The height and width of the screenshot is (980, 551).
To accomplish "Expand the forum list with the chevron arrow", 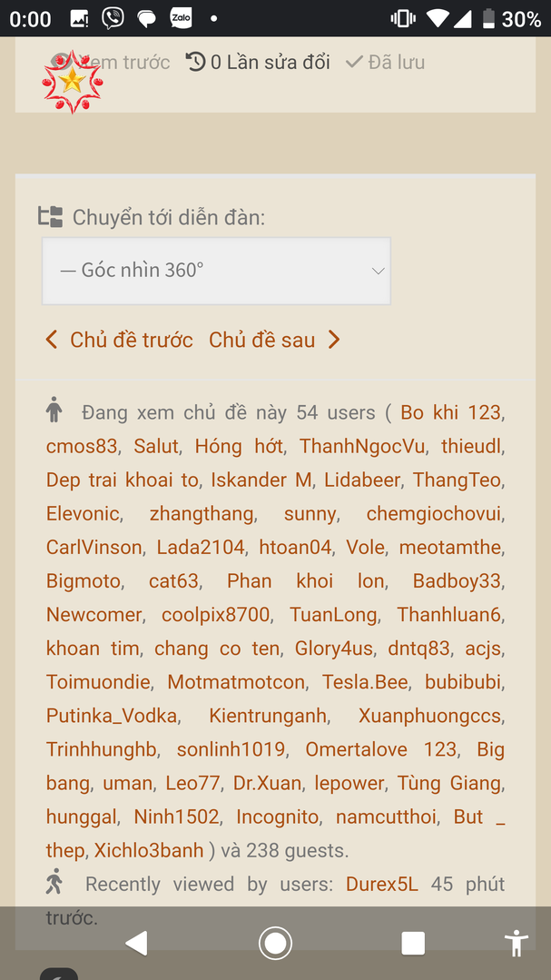I will pos(378,271).
